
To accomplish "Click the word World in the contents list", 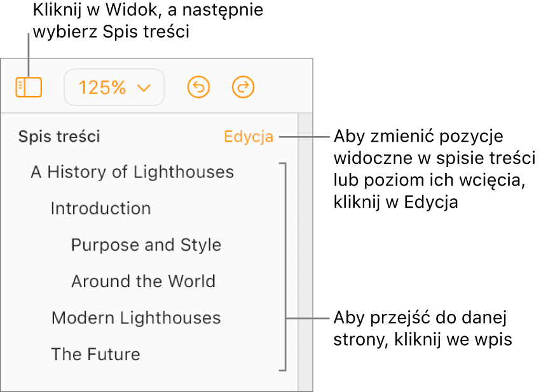I will (190, 281).
